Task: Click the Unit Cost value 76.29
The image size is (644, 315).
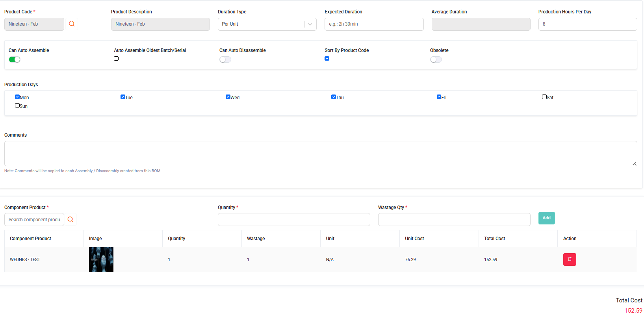Action: 410,259
